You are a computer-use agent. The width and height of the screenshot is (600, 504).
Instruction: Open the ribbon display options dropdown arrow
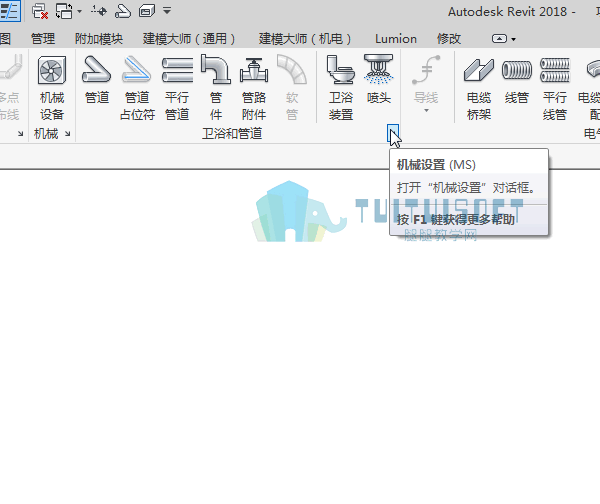[x=514, y=39]
